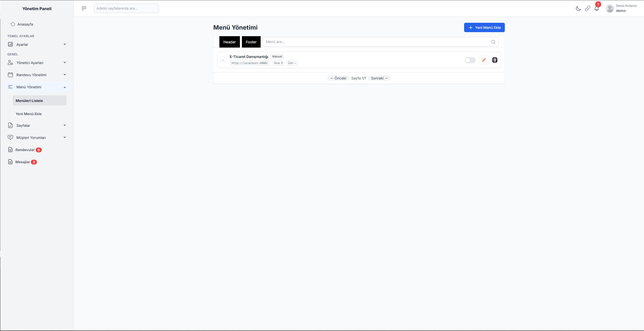The width and height of the screenshot is (644, 331).
Task: Click the link chain icon in header
Action: [x=587, y=8]
